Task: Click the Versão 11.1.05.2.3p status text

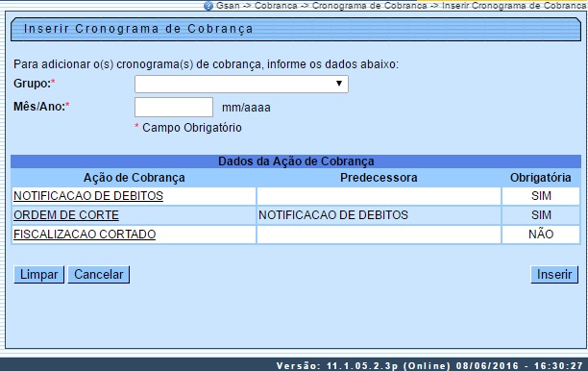Action: [x=429, y=366]
